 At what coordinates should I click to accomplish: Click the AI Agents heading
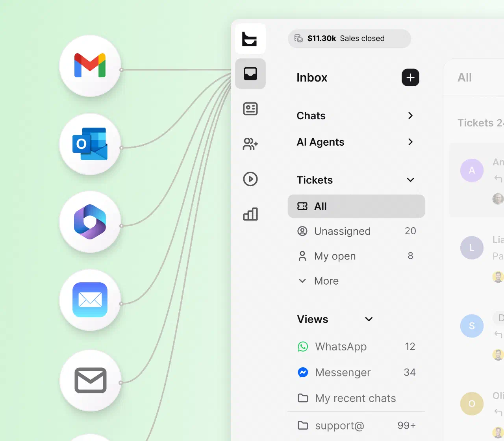(x=321, y=142)
